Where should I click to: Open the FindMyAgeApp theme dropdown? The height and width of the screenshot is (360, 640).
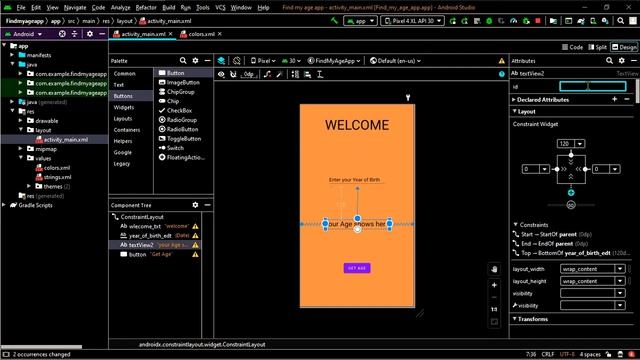click(x=334, y=61)
